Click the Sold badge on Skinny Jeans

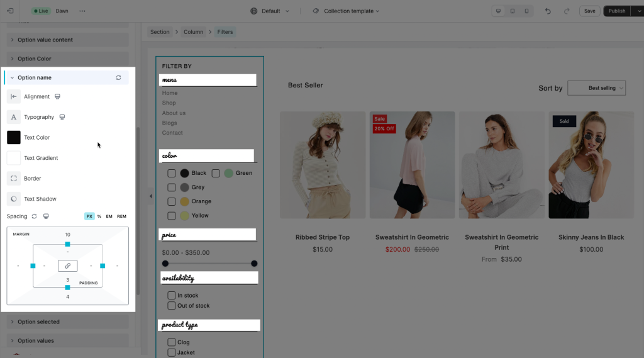click(564, 121)
